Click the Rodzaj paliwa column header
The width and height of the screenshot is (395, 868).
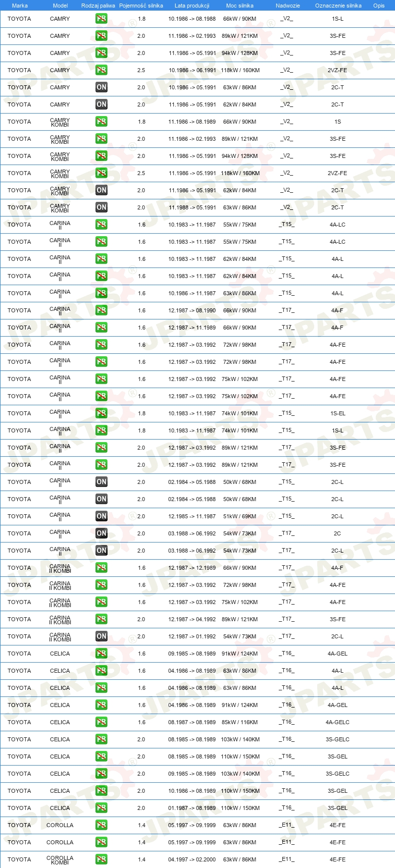pos(98,6)
